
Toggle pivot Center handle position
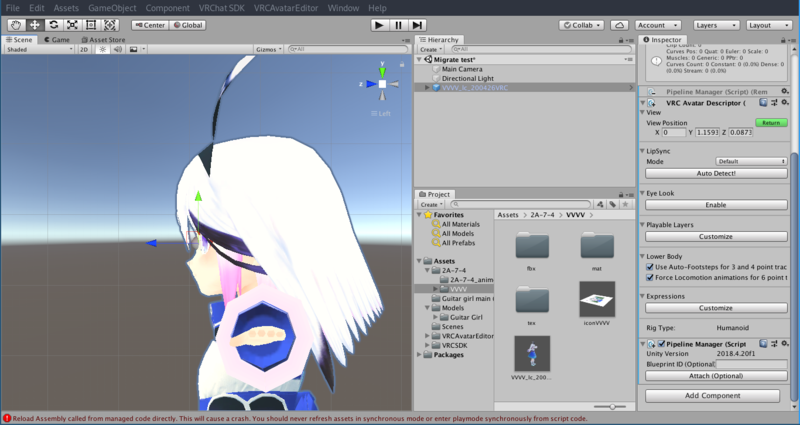tap(150, 25)
